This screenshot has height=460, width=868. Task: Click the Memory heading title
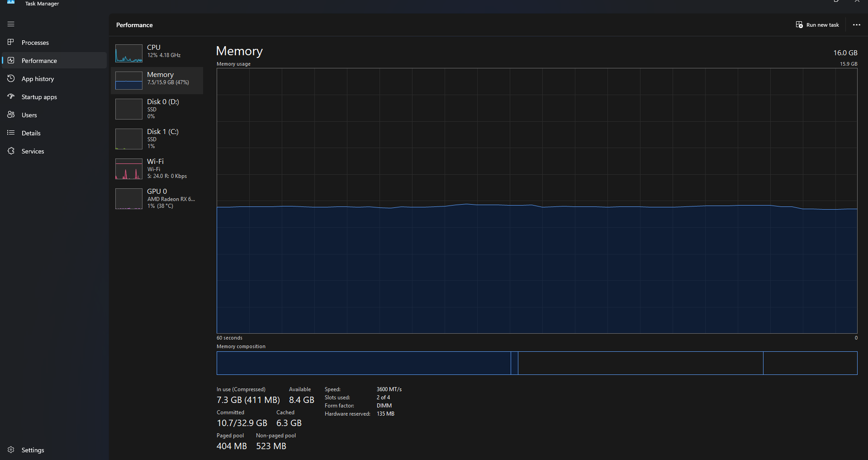click(x=239, y=51)
